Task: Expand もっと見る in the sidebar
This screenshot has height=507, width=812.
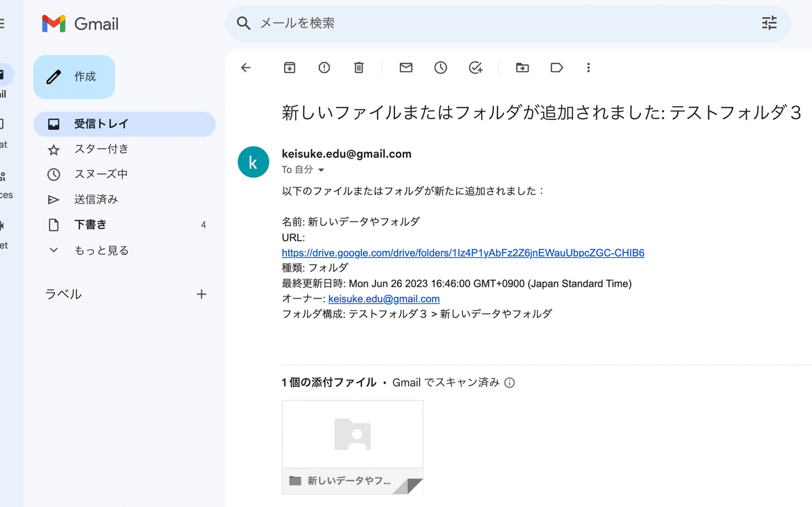Action: (x=101, y=250)
